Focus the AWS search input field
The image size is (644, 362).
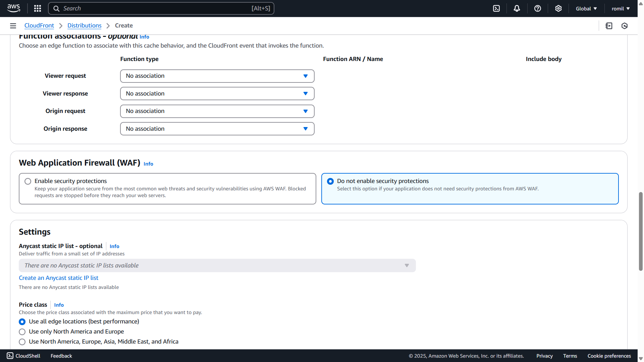pyautogui.click(x=161, y=8)
